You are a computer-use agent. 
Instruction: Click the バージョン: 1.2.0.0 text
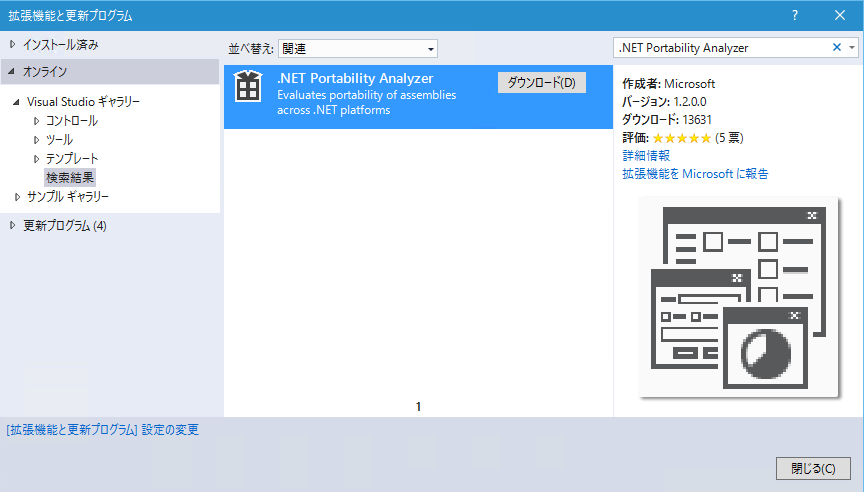[664, 102]
